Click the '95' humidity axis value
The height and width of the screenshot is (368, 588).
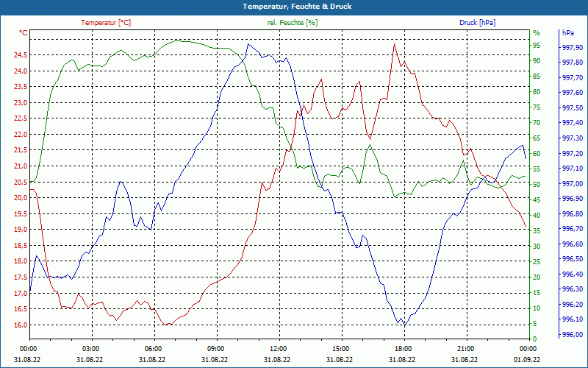pos(537,46)
